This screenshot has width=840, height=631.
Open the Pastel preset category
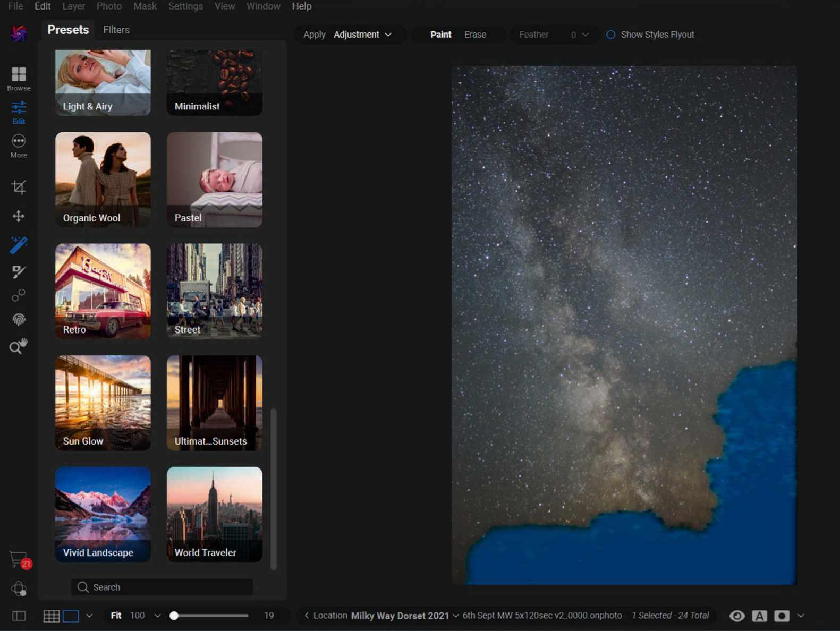[x=215, y=180]
